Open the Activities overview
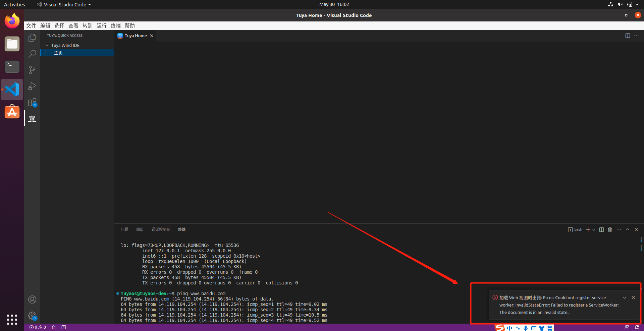The width and height of the screenshot is (644, 331). (x=14, y=4)
